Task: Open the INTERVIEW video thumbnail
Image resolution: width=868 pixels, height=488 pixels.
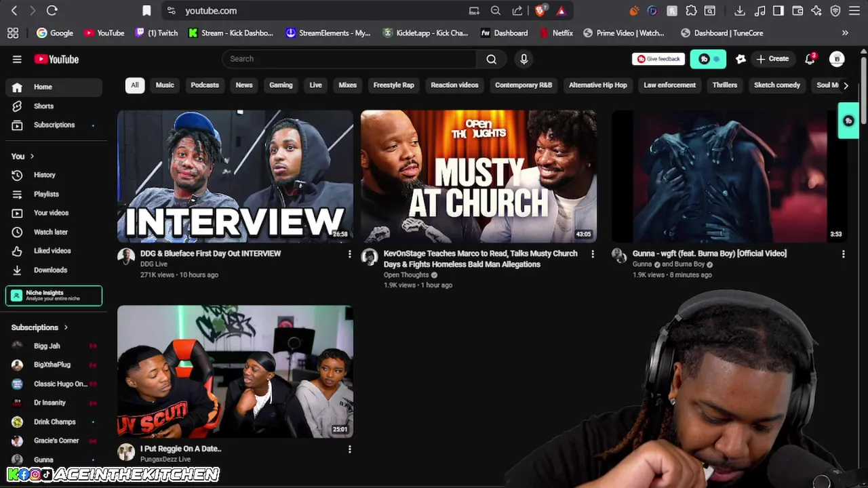Action: click(x=235, y=176)
